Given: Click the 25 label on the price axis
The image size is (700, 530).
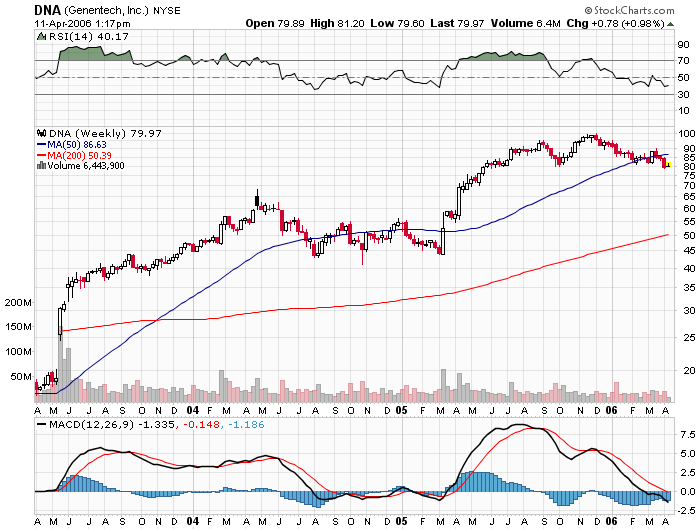Looking at the screenshot, I should click(689, 338).
